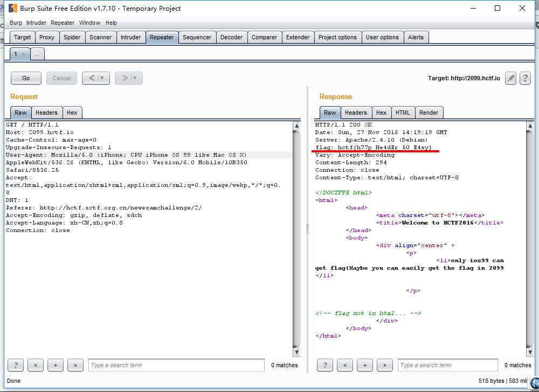Screen dimensions: 539x392
Task: Select the Hex tab in the Response pane
Action: pyautogui.click(x=381, y=113)
